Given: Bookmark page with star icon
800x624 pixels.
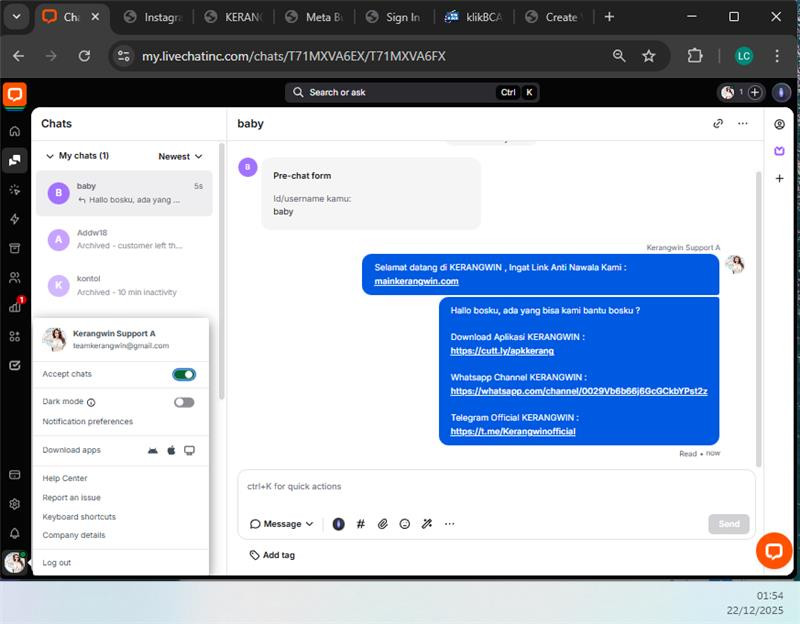Looking at the screenshot, I should click(x=648, y=56).
